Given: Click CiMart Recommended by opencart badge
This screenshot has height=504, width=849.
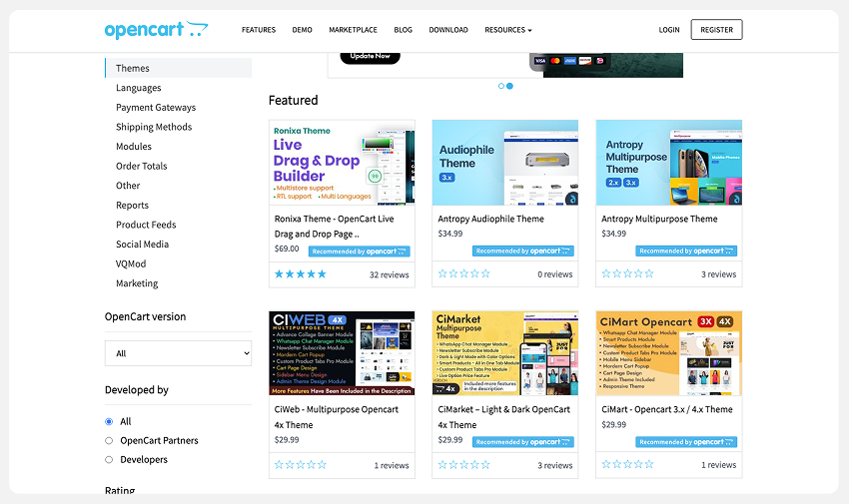Looking at the screenshot, I should [x=686, y=442].
